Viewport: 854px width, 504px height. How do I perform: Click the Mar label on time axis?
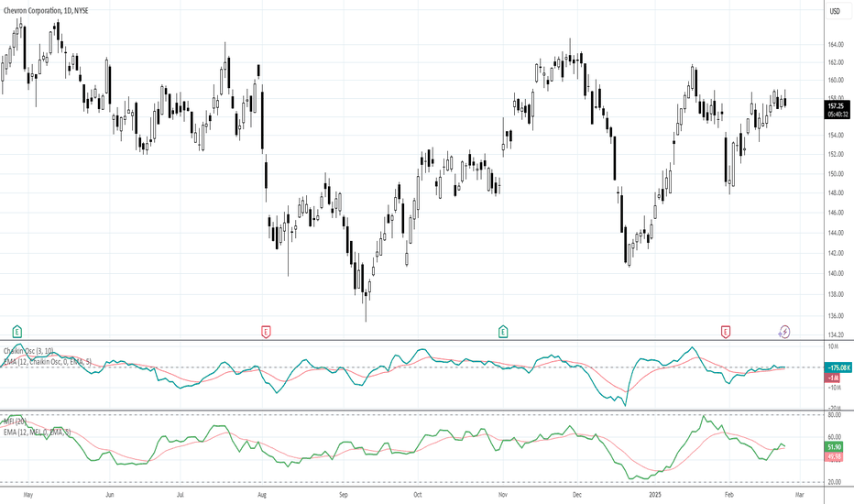(799, 495)
